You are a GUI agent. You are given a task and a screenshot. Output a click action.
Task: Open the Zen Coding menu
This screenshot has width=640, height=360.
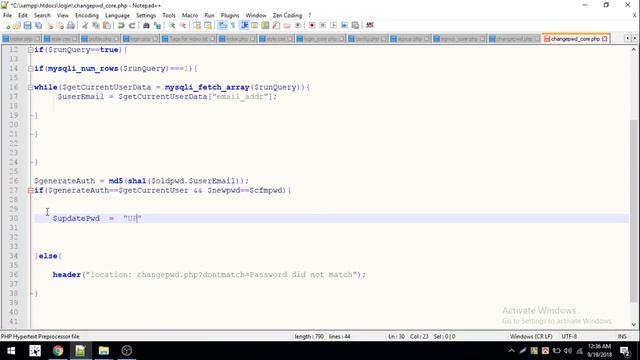pos(287,16)
